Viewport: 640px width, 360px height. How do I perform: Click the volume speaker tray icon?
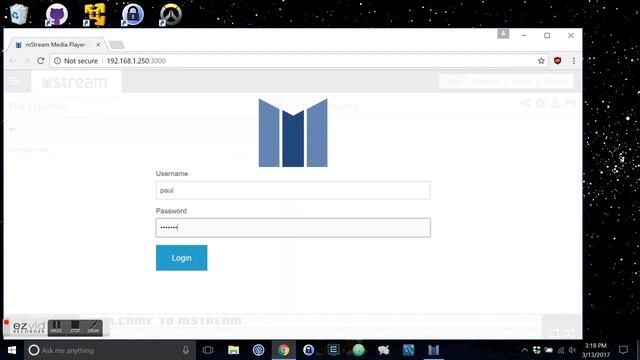click(x=572, y=350)
